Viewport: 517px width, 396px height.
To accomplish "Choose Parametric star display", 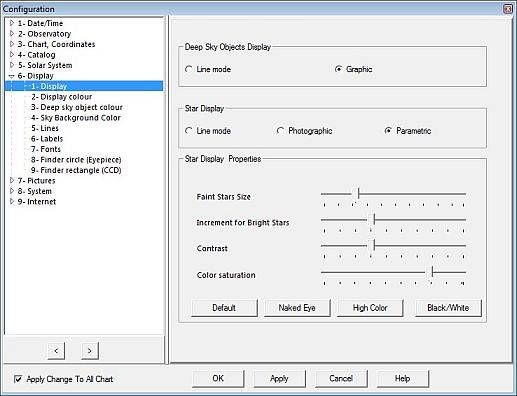I will point(388,131).
